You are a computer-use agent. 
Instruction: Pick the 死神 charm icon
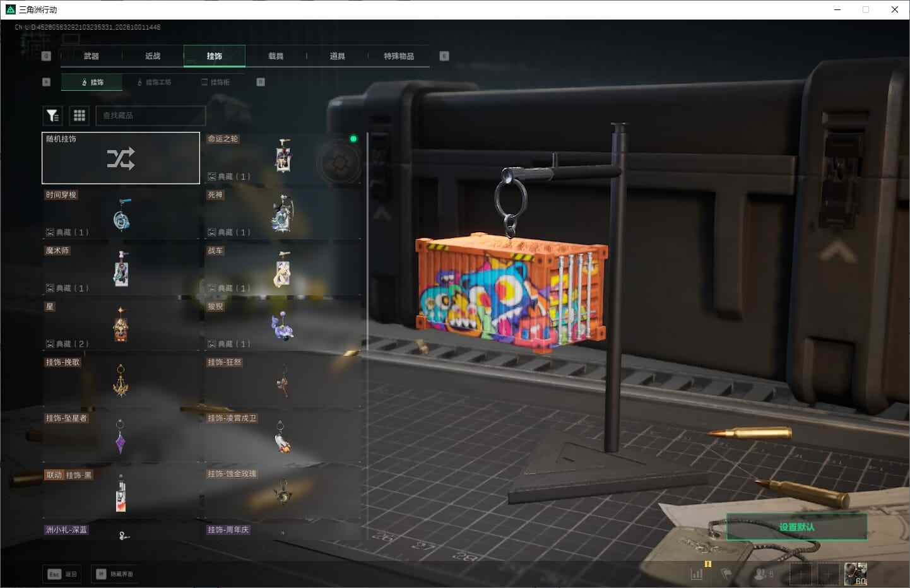tap(282, 215)
